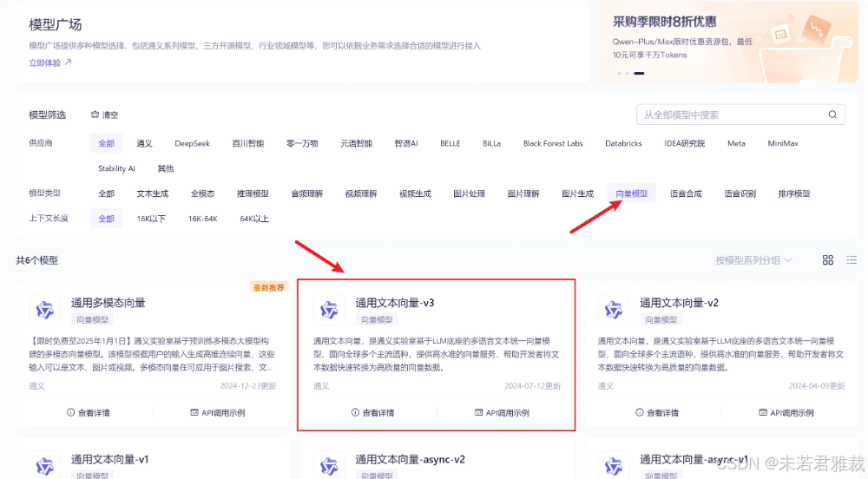Select 图片理解 model type
The image size is (868, 479).
[x=523, y=194]
